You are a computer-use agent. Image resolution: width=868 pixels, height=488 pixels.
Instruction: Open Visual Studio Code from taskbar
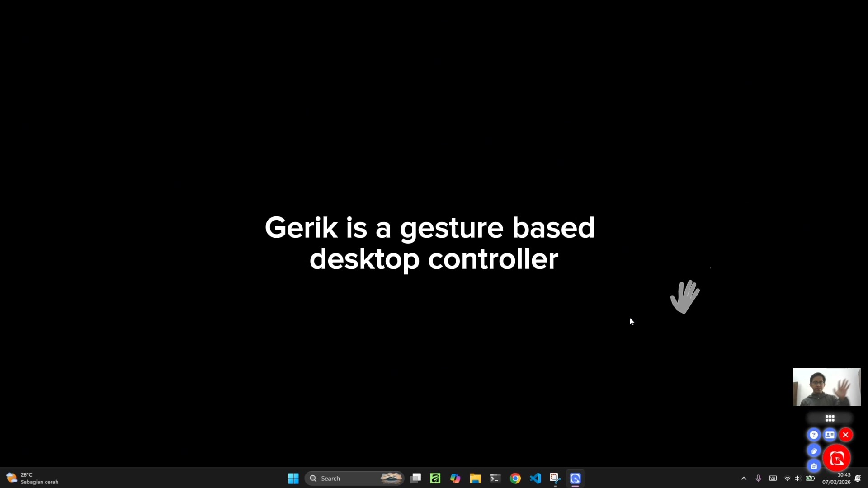[535, 478]
